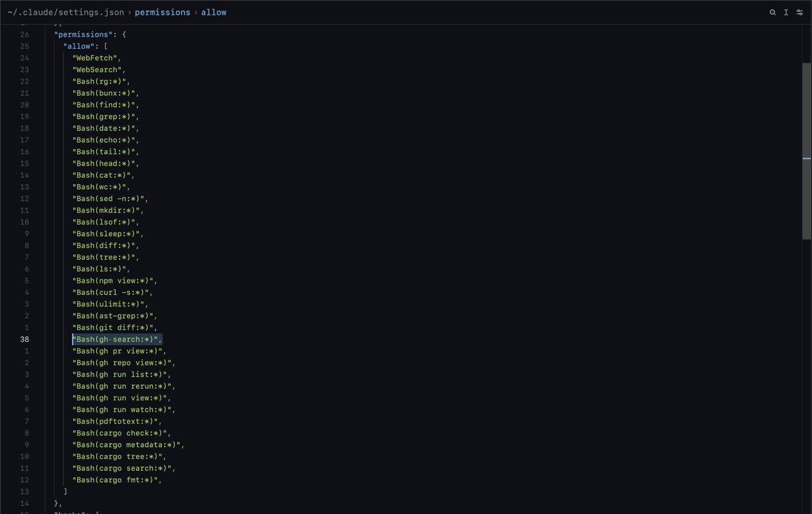The height and width of the screenshot is (514, 812).
Task: Click the "Bash(wc:*)" entry
Action: [x=101, y=187]
